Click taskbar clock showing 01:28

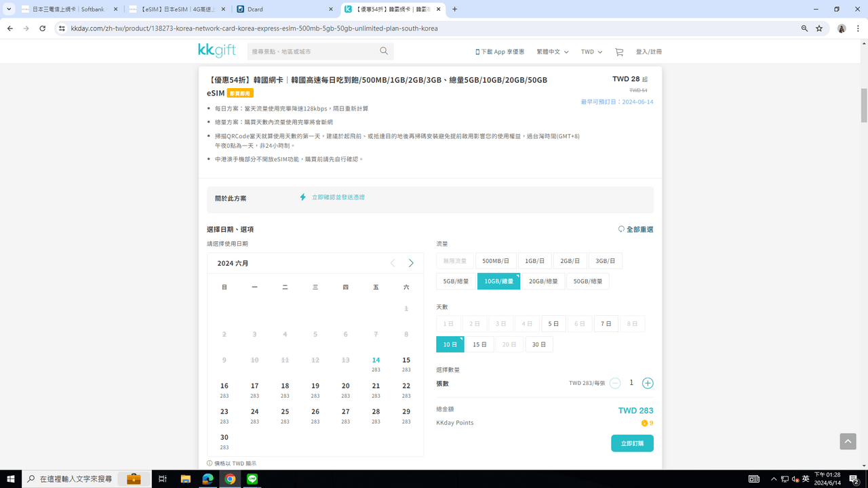point(827,479)
